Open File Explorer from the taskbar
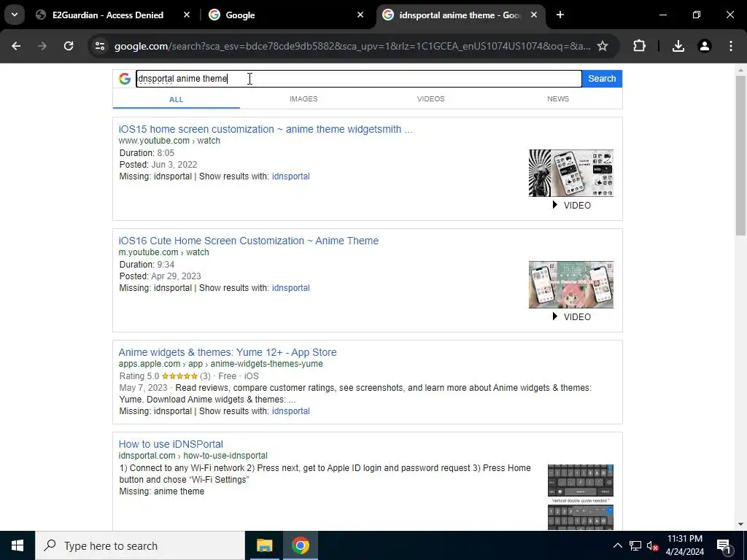This screenshot has height=560, width=747. [x=264, y=545]
